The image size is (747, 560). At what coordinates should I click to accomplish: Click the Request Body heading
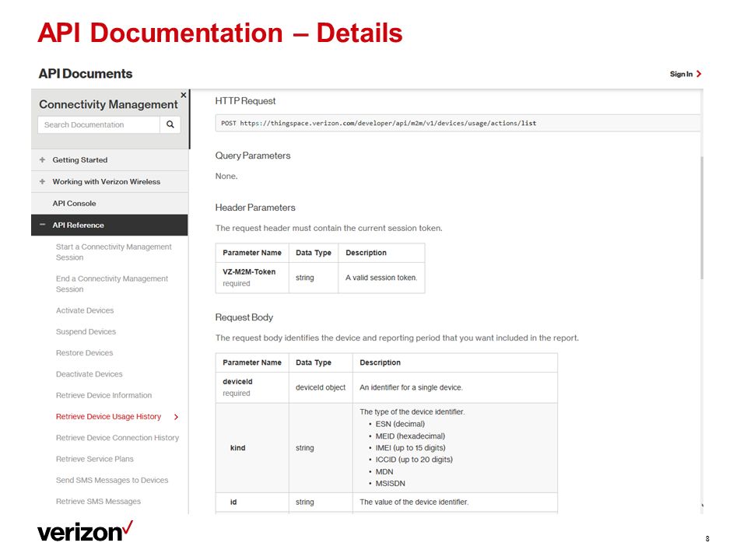[x=244, y=317]
